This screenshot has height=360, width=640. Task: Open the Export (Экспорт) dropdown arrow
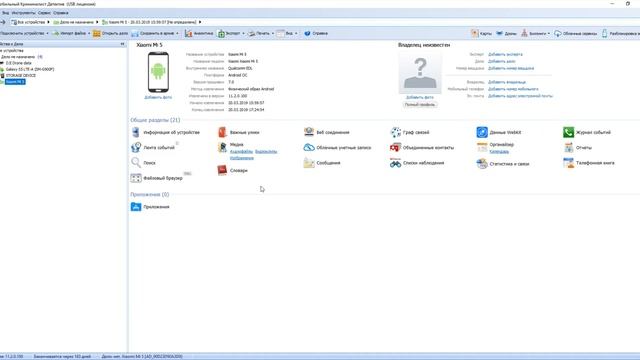(x=243, y=33)
